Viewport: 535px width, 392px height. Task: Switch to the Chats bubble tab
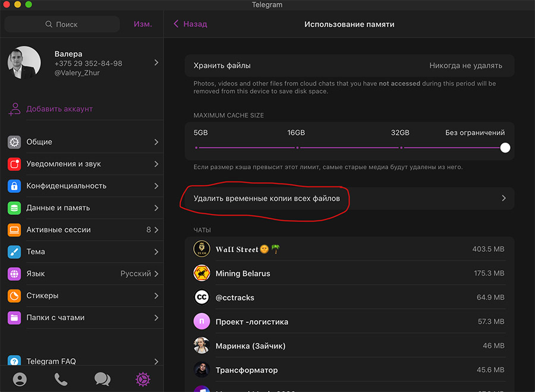pos(102,380)
